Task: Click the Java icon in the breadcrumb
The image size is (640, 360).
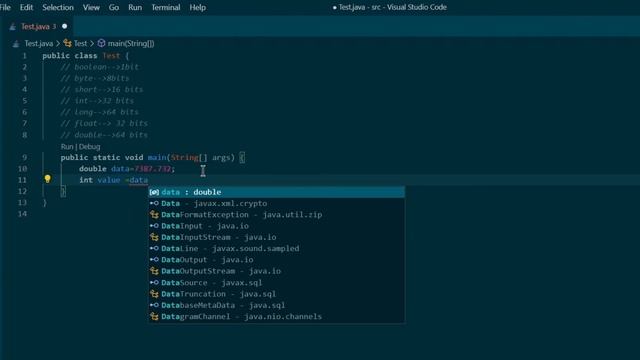Action: point(16,44)
